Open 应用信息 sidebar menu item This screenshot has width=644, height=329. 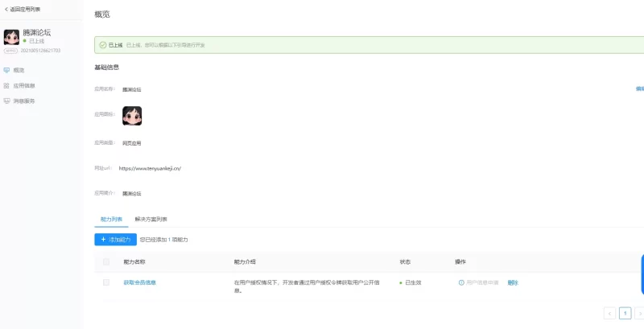point(24,86)
